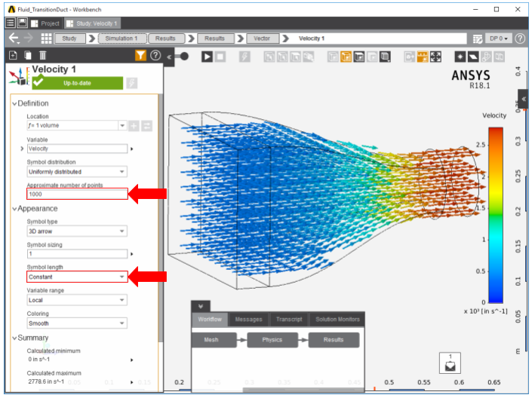Expand the Variable Velocity chevron

[22, 148]
